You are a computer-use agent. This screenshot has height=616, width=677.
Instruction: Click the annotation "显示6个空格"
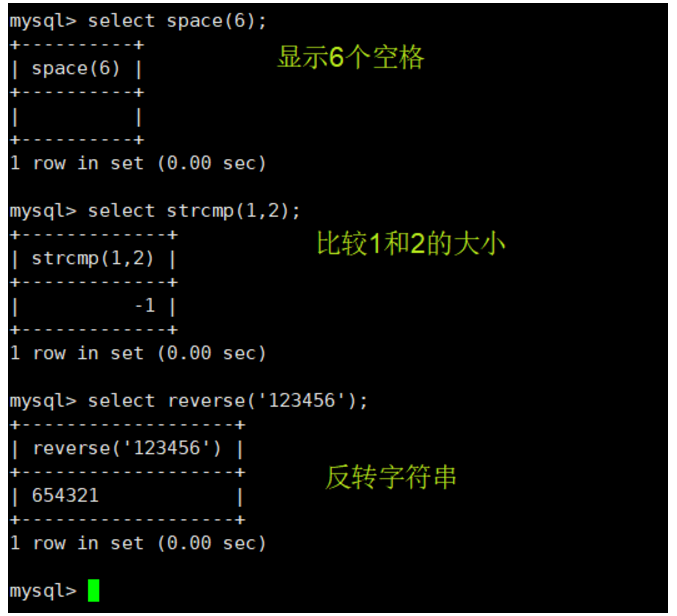pyautogui.click(x=351, y=58)
